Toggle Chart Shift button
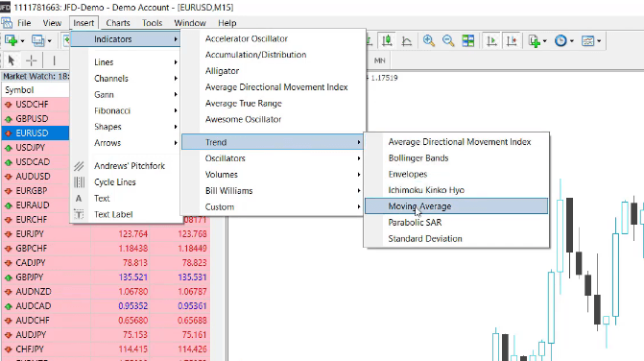This screenshot has width=644, height=361. tap(512, 40)
